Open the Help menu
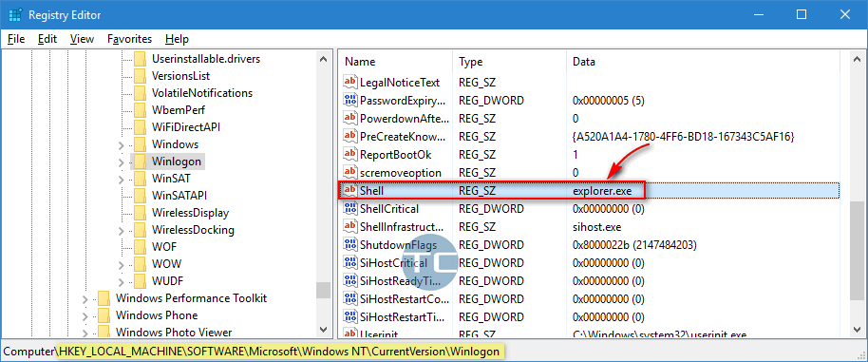The image size is (868, 362). pos(178,39)
